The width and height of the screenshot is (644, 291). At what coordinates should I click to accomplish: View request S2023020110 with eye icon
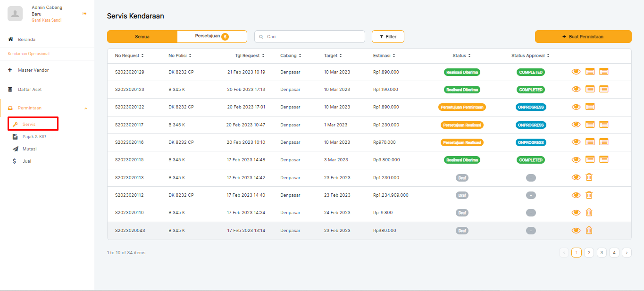coord(576,213)
